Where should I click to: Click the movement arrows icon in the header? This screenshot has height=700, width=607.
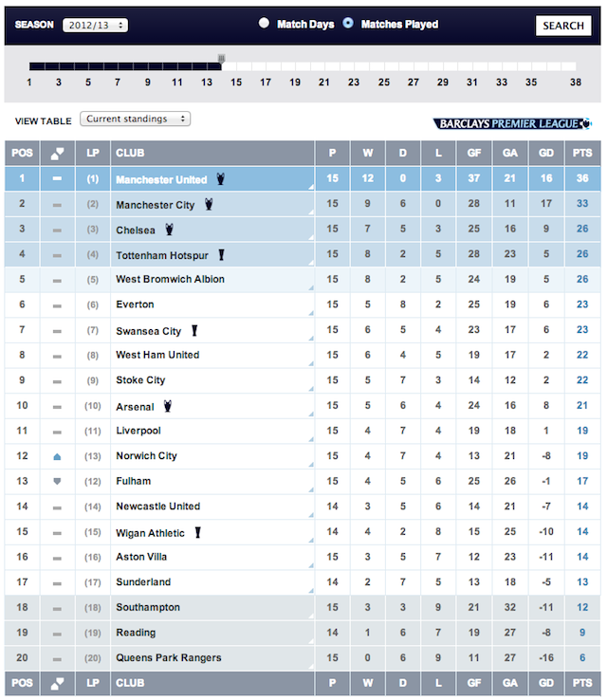coord(57,153)
